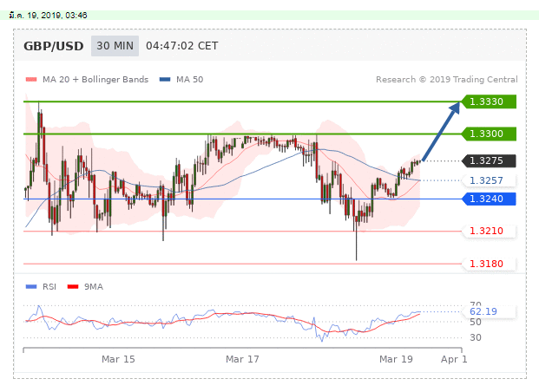The width and height of the screenshot is (539, 392).
Task: Select the 1.3240 pivot price tag
Action: [x=489, y=199]
